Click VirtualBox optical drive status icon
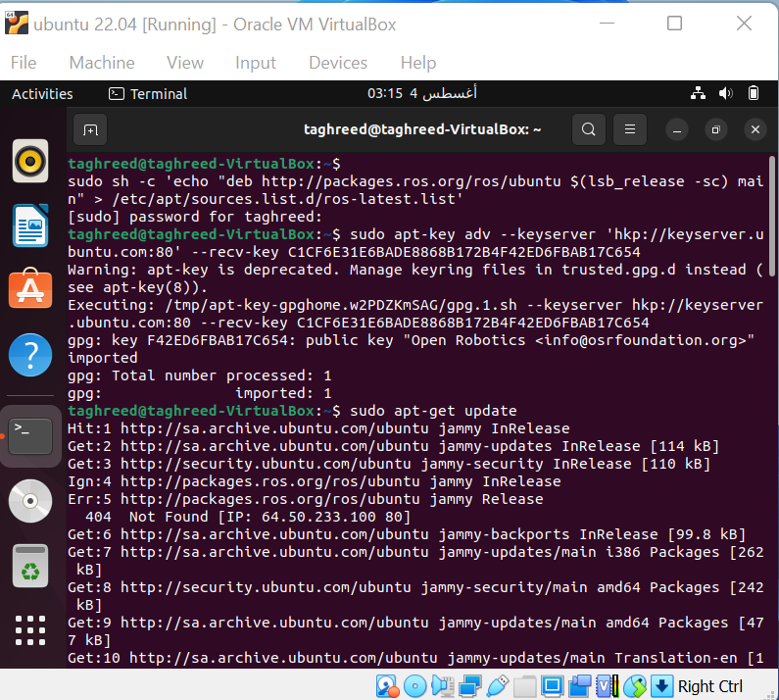The image size is (779, 700). click(x=414, y=686)
